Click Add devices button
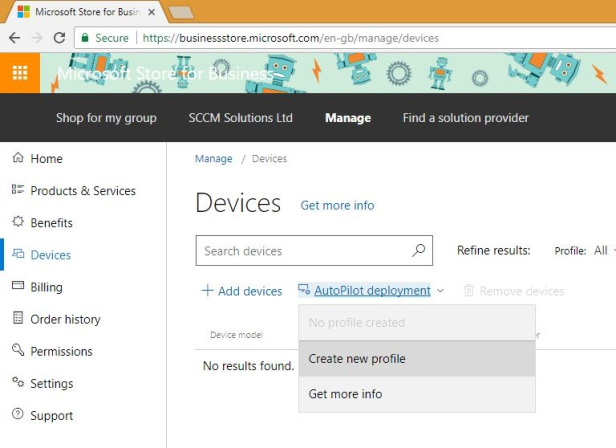This screenshot has width=616, height=448. click(x=242, y=291)
